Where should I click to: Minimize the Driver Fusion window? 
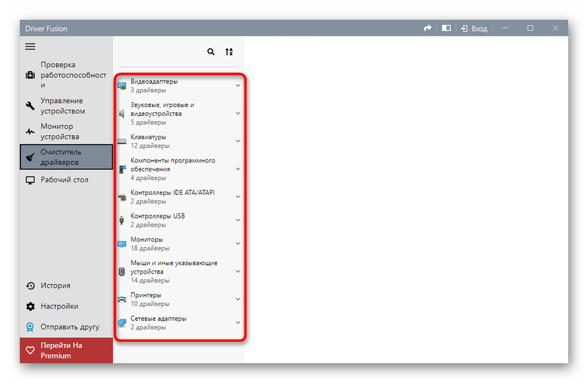pos(505,28)
